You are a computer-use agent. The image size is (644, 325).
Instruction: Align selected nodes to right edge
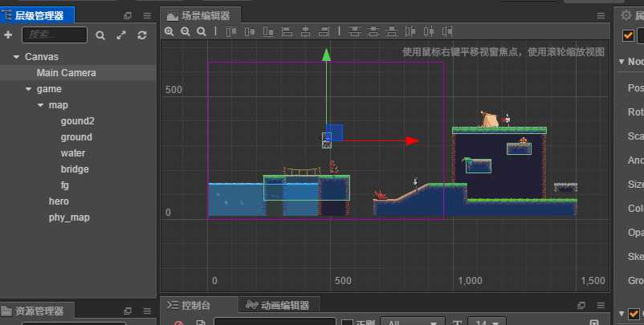point(324,31)
